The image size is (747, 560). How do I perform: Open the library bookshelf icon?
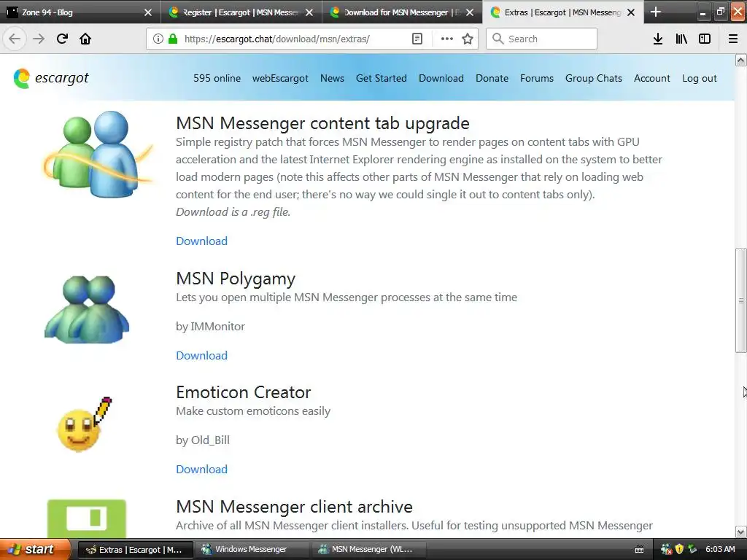[x=681, y=39]
